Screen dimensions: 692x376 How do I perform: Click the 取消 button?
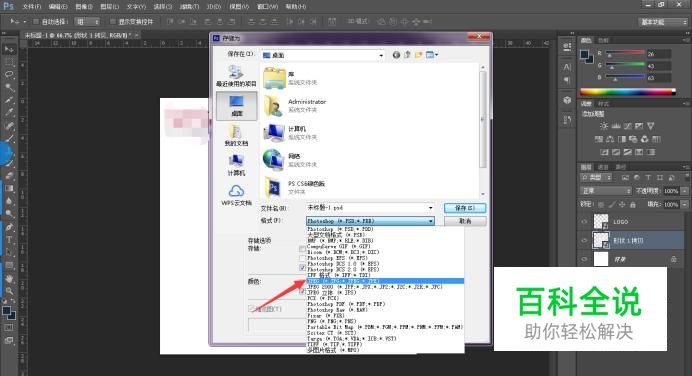pyautogui.click(x=465, y=221)
